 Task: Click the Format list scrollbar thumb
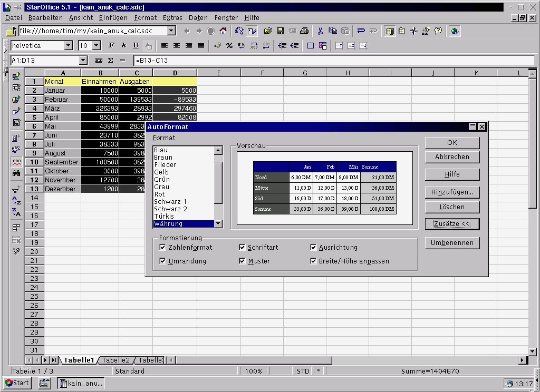tap(218, 183)
